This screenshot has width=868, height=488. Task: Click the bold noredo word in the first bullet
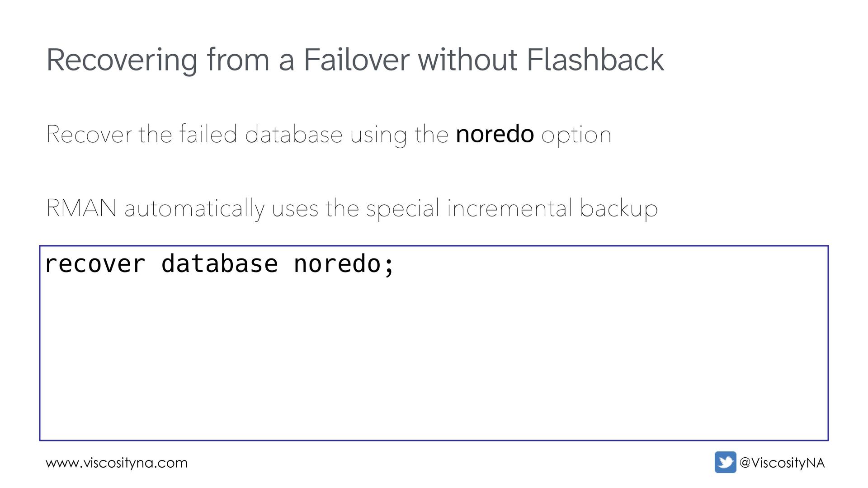pyautogui.click(x=495, y=134)
